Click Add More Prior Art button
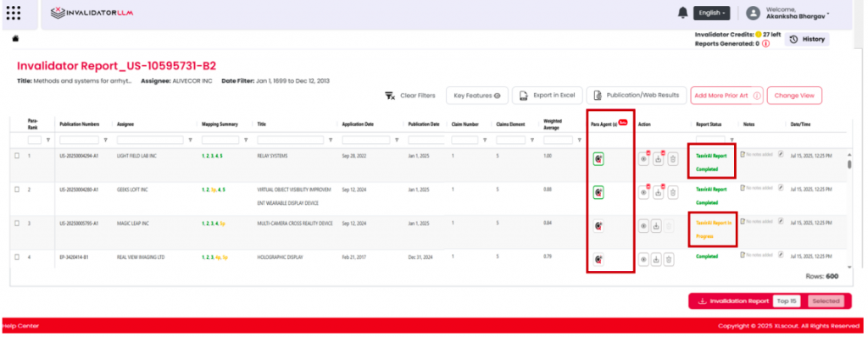The height and width of the screenshot is (337, 868). point(726,95)
